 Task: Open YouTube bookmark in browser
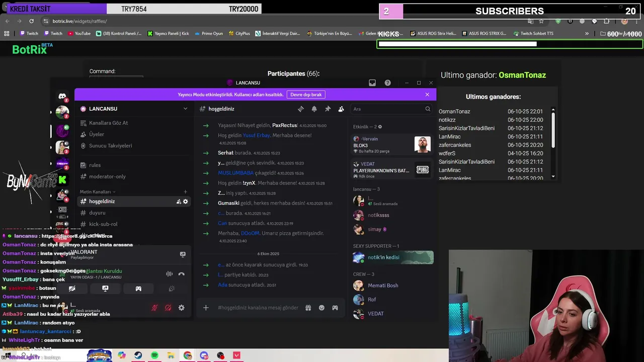(x=79, y=34)
